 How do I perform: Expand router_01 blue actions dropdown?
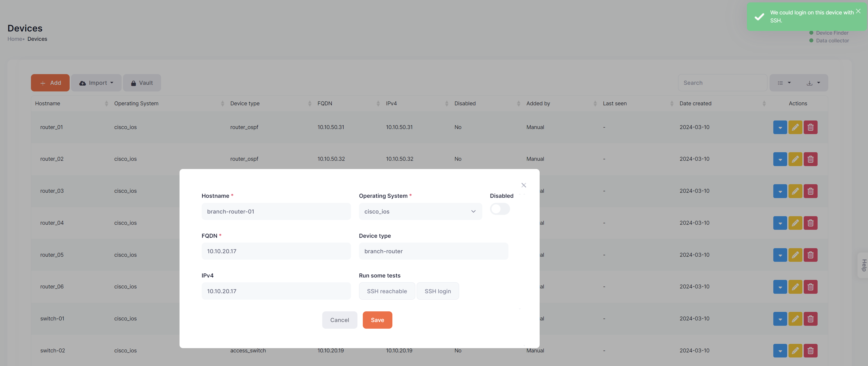pos(780,127)
